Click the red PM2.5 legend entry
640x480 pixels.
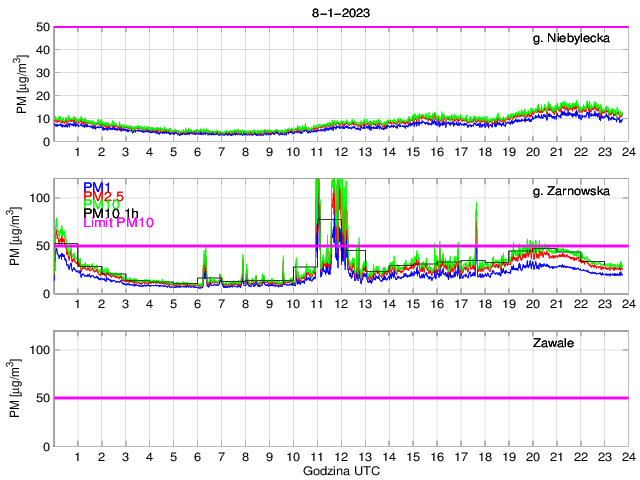pos(103,199)
